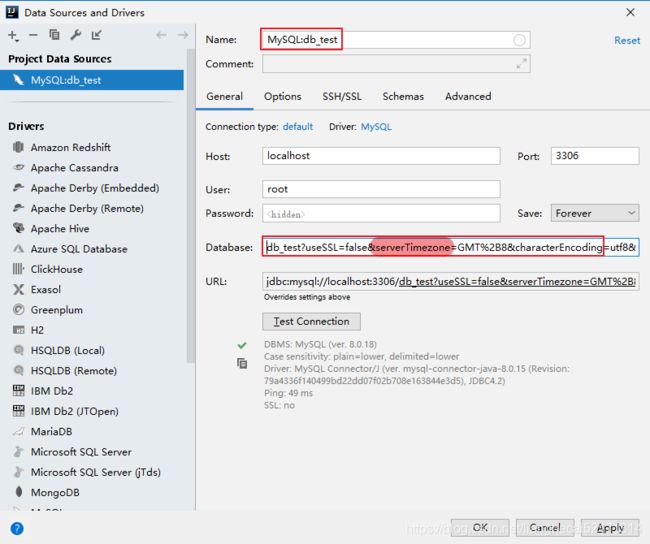The height and width of the screenshot is (544, 650).
Task: Click the make global arrow icon
Action: point(97,35)
